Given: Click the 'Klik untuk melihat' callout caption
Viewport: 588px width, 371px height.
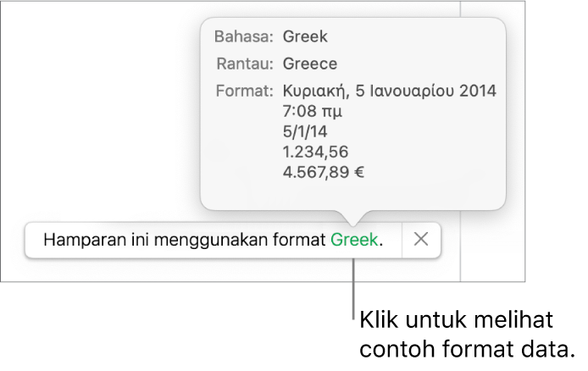Looking at the screenshot, I should coord(456,323).
